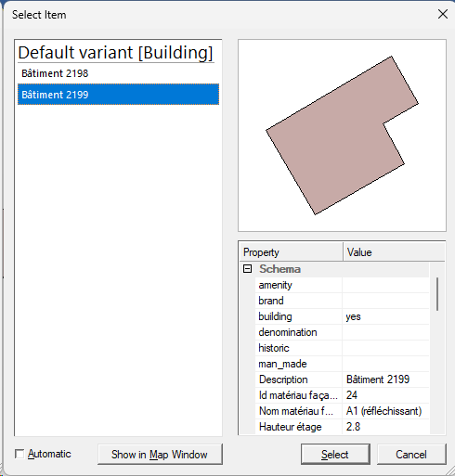Select Bâtiment 2199 in the list
The height and width of the screenshot is (476, 455).
[118, 95]
